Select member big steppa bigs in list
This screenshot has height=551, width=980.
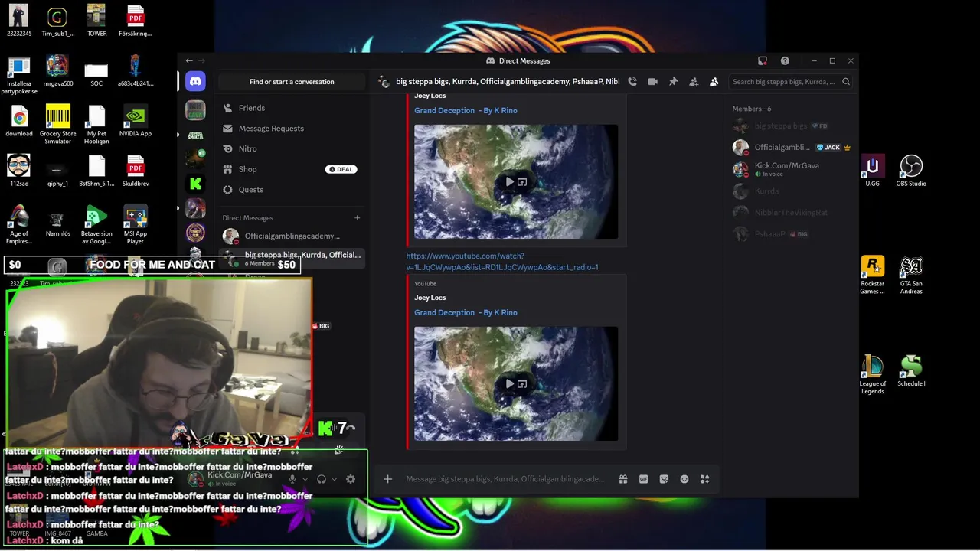792,126
